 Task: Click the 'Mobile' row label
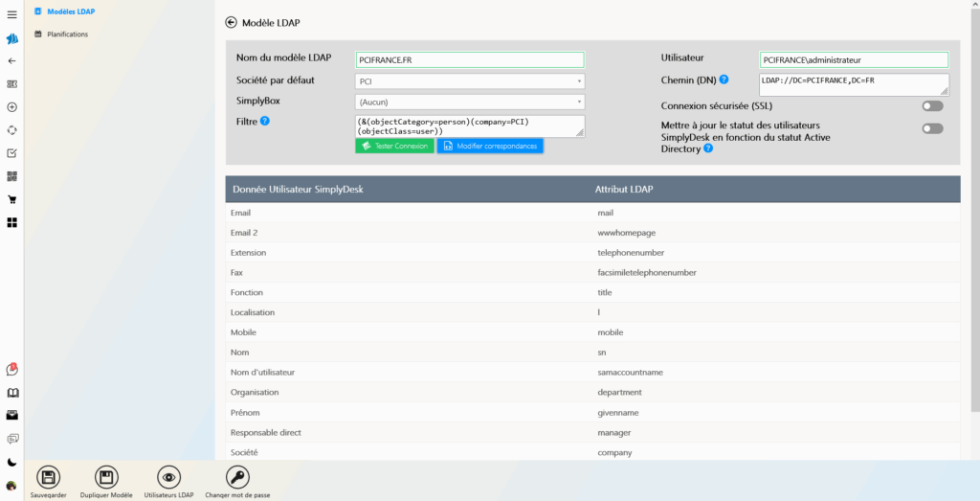click(x=243, y=332)
